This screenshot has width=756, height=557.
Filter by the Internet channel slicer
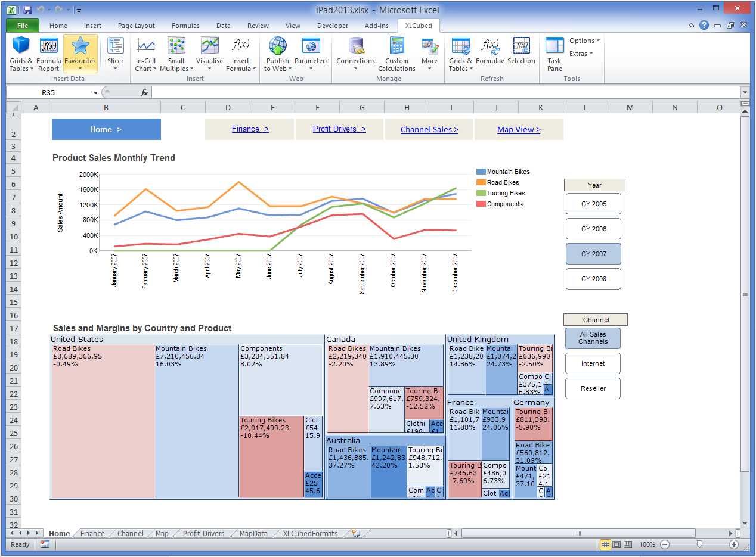(x=593, y=363)
